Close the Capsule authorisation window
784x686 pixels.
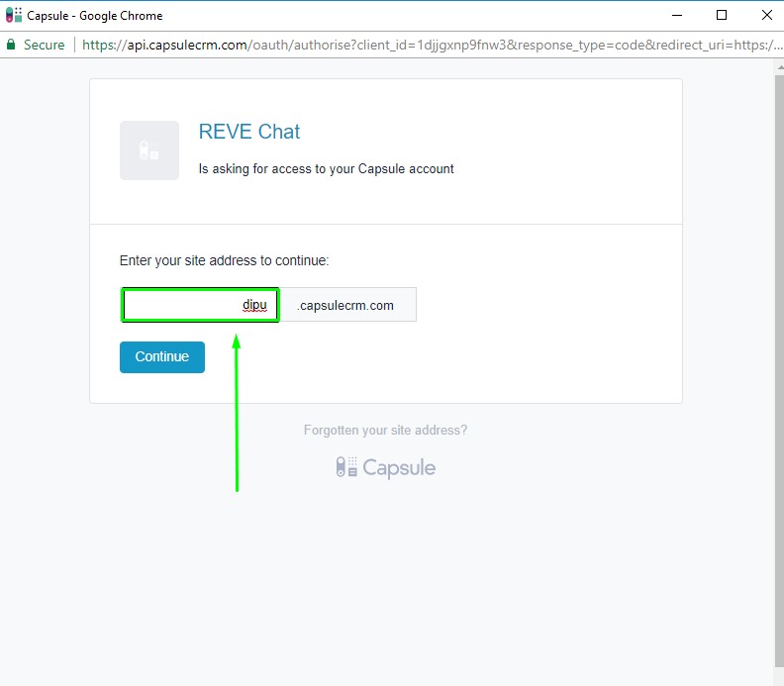pyautogui.click(x=765, y=16)
